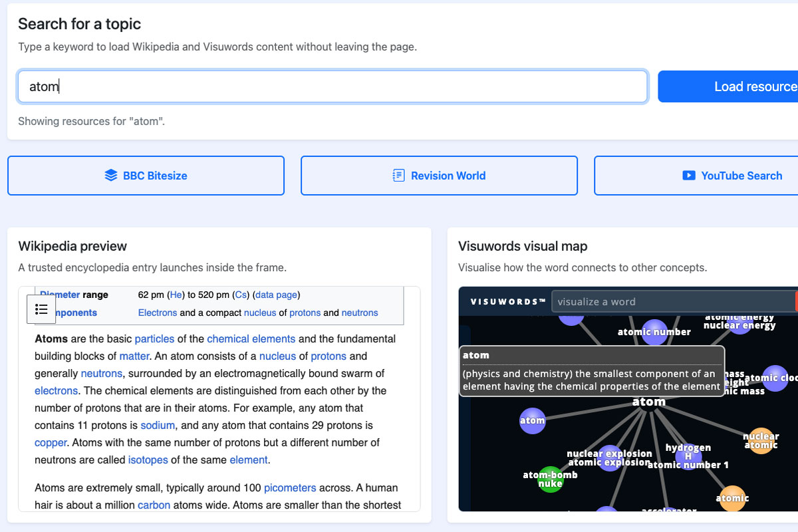Click the visualize a word input in Visuwords
Viewport: 798px width, 532px height.
[x=672, y=301]
